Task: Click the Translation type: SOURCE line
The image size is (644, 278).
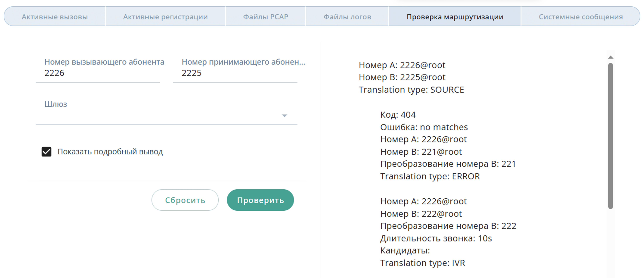Action: pos(411,90)
